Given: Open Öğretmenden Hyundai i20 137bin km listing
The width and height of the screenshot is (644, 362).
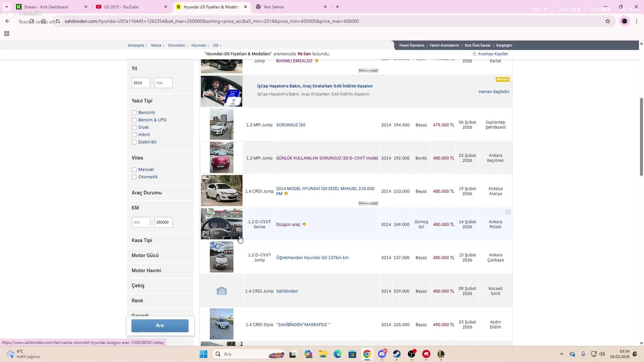Looking at the screenshot, I should 312,257.
